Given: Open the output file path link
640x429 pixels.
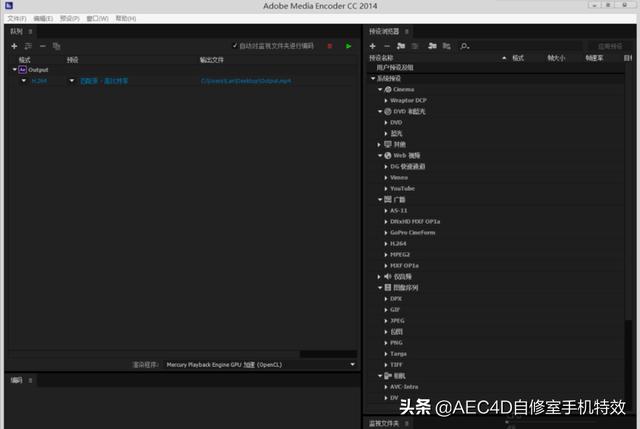Looking at the screenshot, I should click(x=246, y=81).
